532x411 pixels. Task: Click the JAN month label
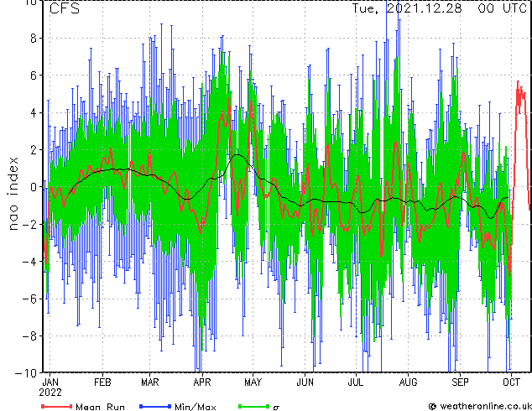click(x=50, y=382)
